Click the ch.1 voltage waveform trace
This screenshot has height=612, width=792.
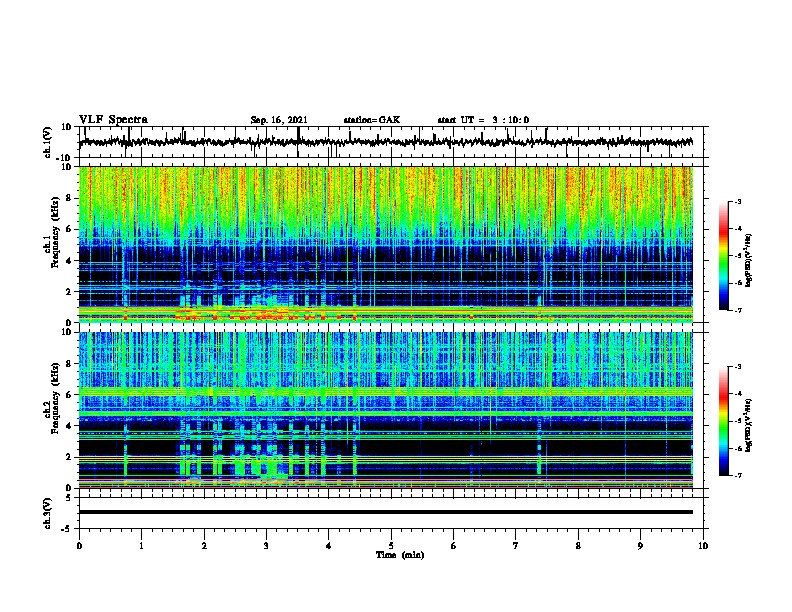click(385, 142)
